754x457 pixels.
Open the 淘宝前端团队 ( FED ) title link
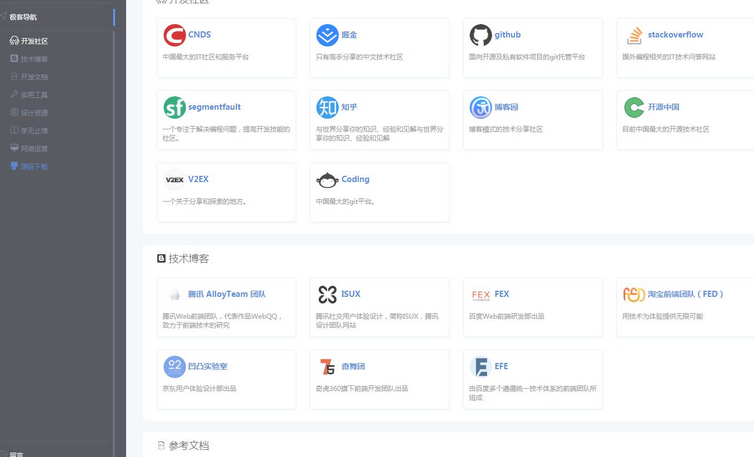[685, 294]
